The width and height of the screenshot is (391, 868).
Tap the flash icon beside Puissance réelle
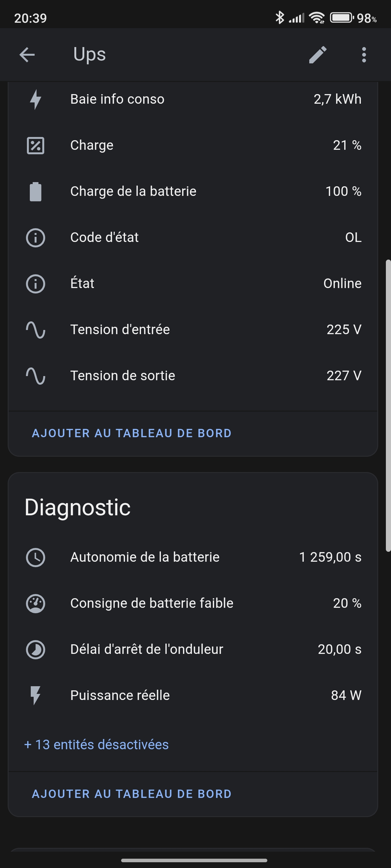pyautogui.click(x=36, y=695)
